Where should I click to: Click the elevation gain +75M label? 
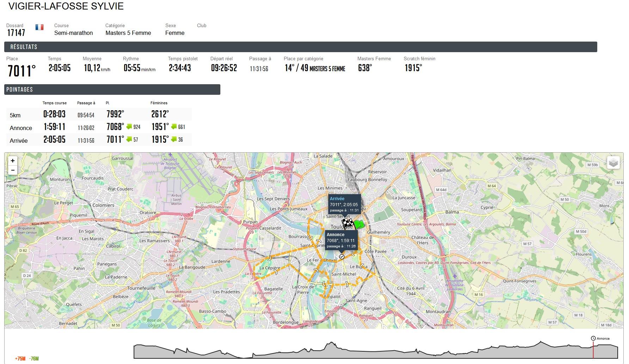[x=20, y=359]
